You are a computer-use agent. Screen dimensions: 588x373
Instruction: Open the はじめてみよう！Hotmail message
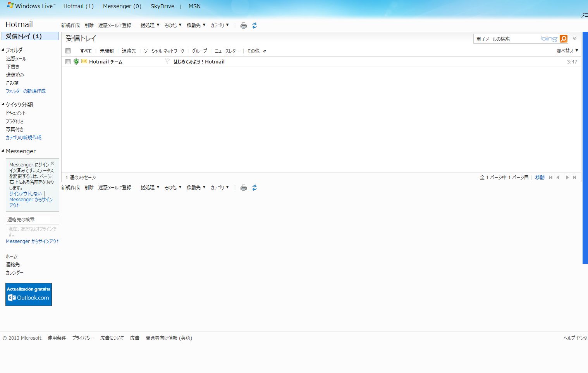(199, 62)
